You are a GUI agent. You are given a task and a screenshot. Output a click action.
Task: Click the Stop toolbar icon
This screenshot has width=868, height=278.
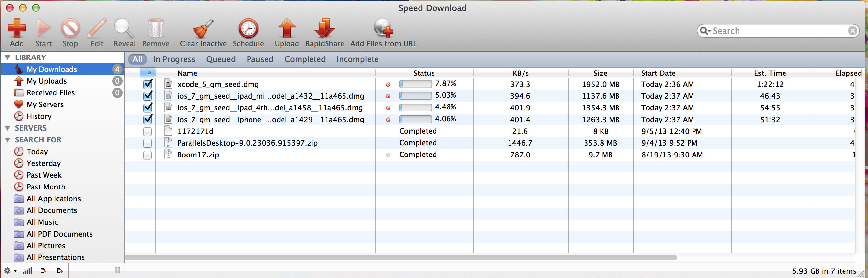70,28
